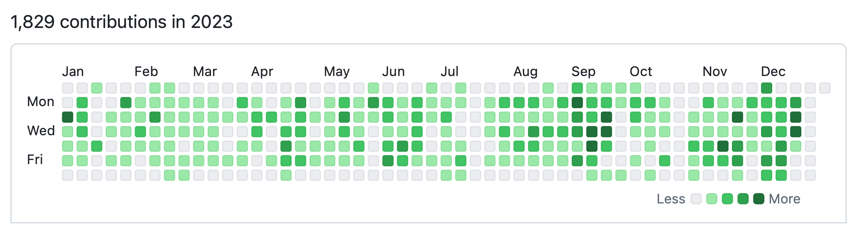Select the May month label
The height and width of the screenshot is (232, 868).
(x=337, y=72)
